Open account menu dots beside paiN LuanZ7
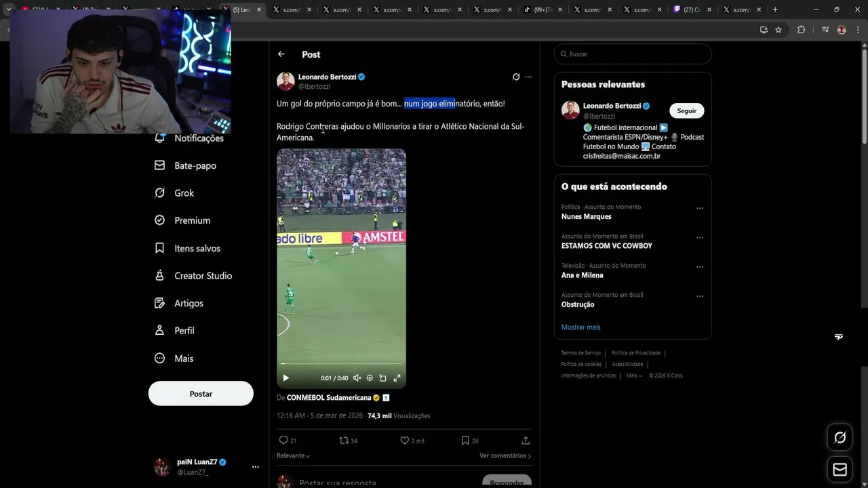Screen dimensions: 868x488 click(x=256, y=467)
